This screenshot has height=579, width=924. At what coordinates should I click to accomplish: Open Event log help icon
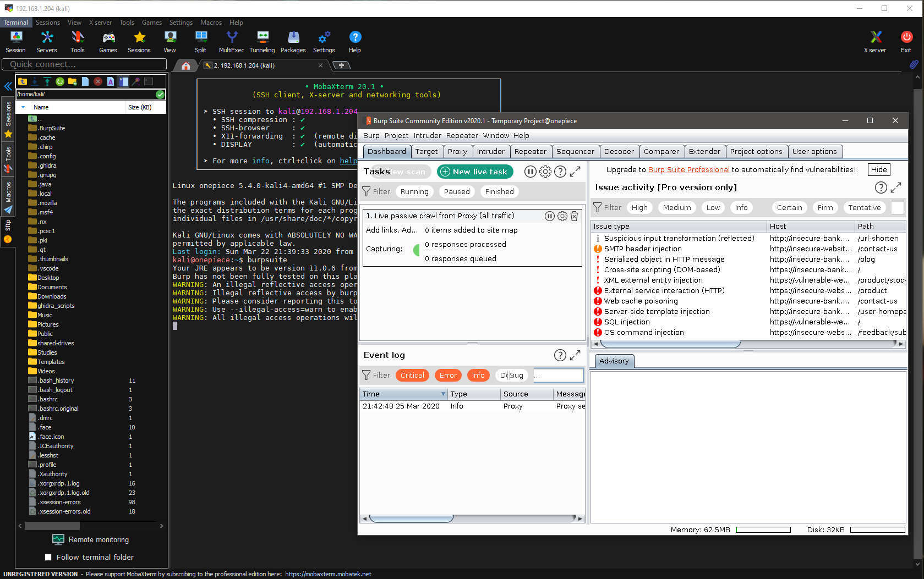[560, 355]
